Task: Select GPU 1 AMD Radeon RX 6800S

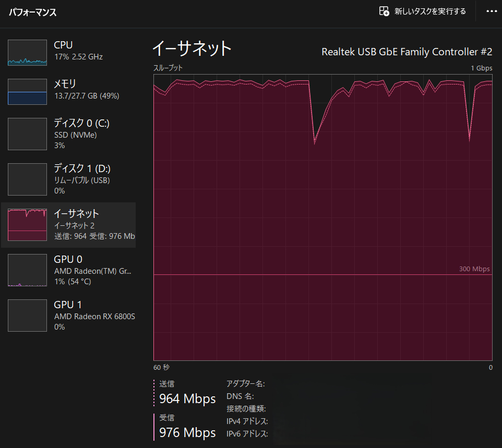Action: coord(94,316)
